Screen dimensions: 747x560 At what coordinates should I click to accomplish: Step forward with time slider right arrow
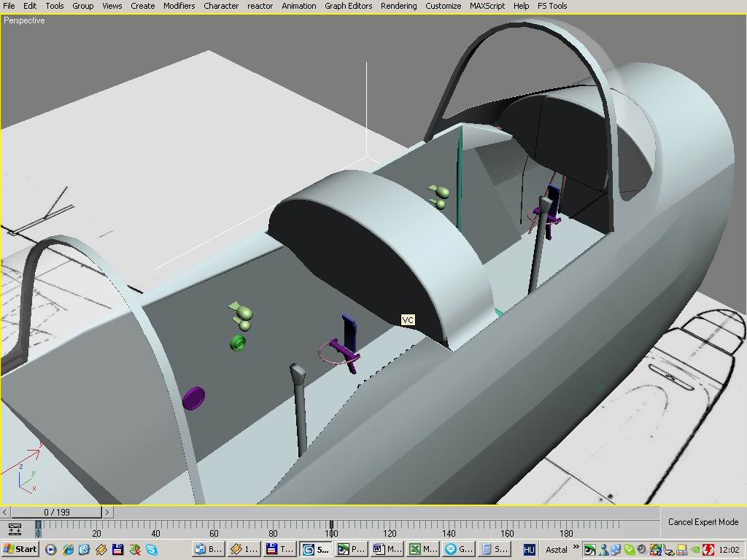pyautogui.click(x=107, y=513)
